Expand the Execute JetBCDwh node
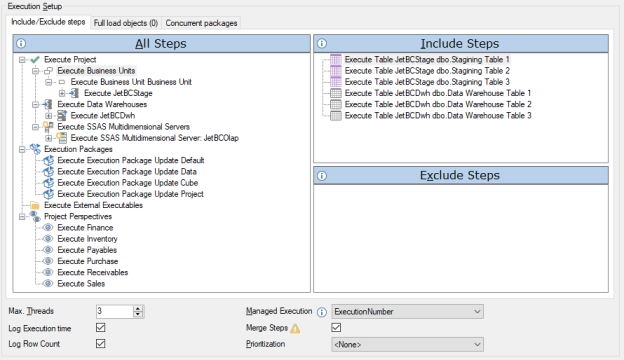624x360 pixels. pos(49,116)
